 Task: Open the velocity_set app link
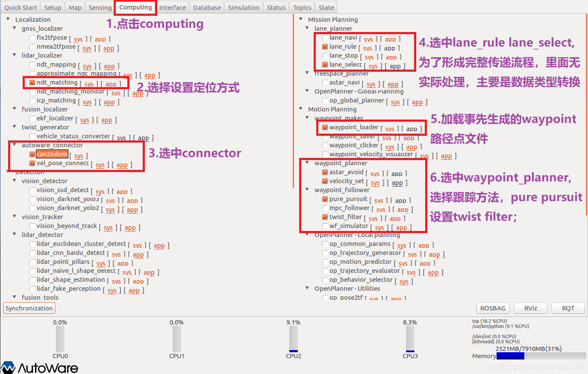(x=397, y=183)
